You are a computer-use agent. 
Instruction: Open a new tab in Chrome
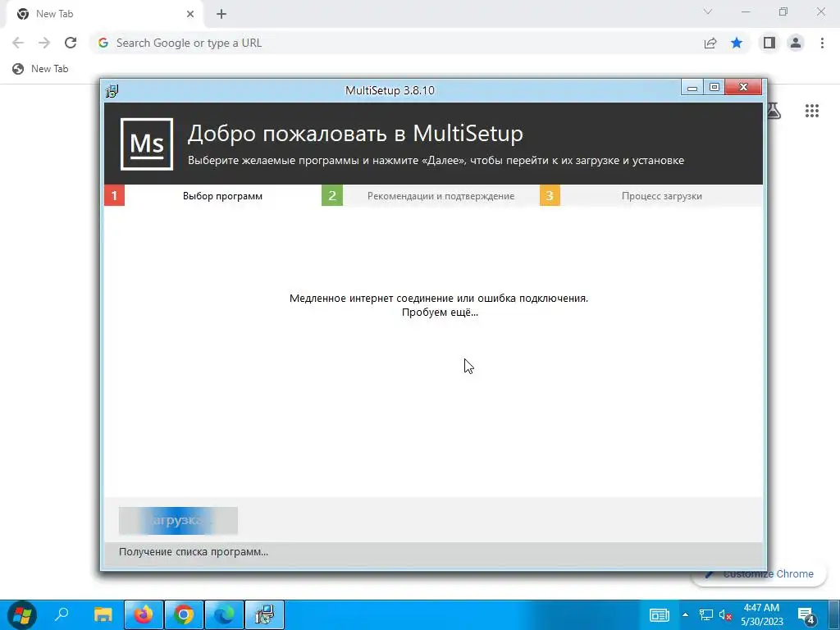[221, 14]
